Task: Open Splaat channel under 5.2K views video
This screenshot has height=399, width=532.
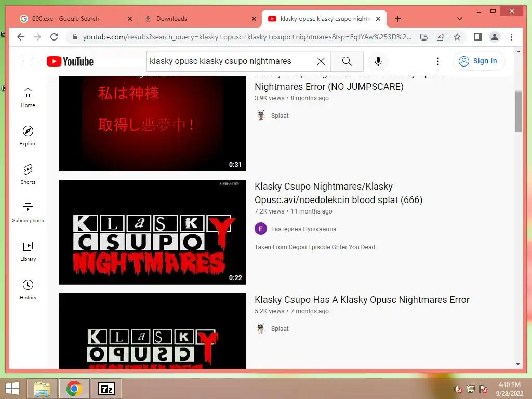Action: point(280,329)
